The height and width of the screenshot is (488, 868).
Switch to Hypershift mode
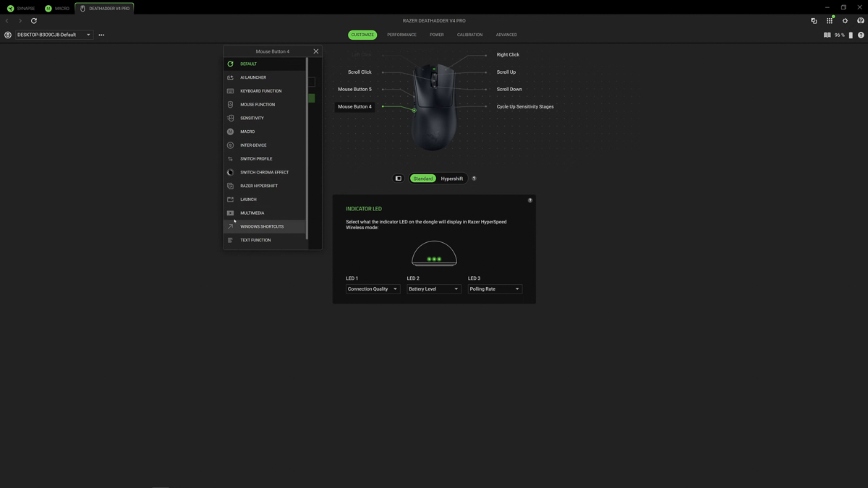point(452,179)
